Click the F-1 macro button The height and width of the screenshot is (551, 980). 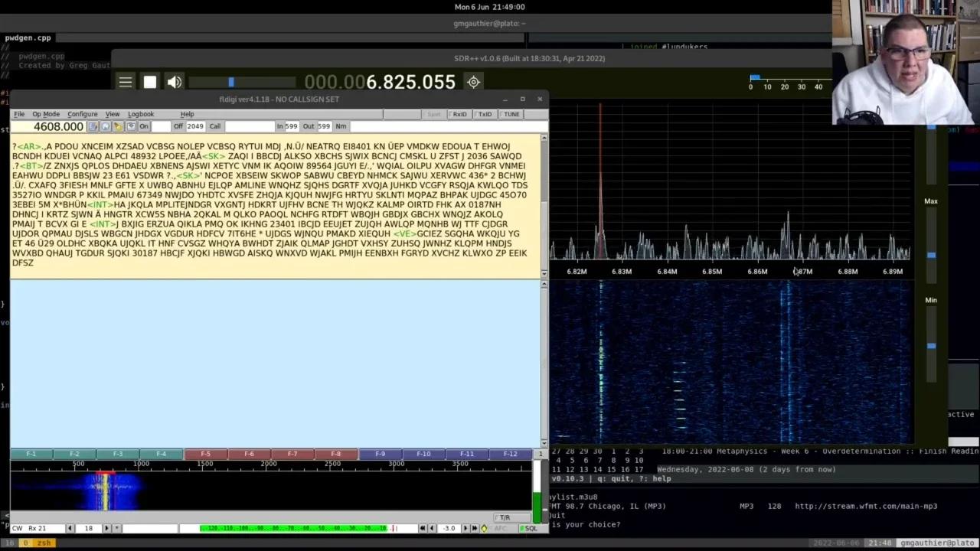[x=31, y=454]
